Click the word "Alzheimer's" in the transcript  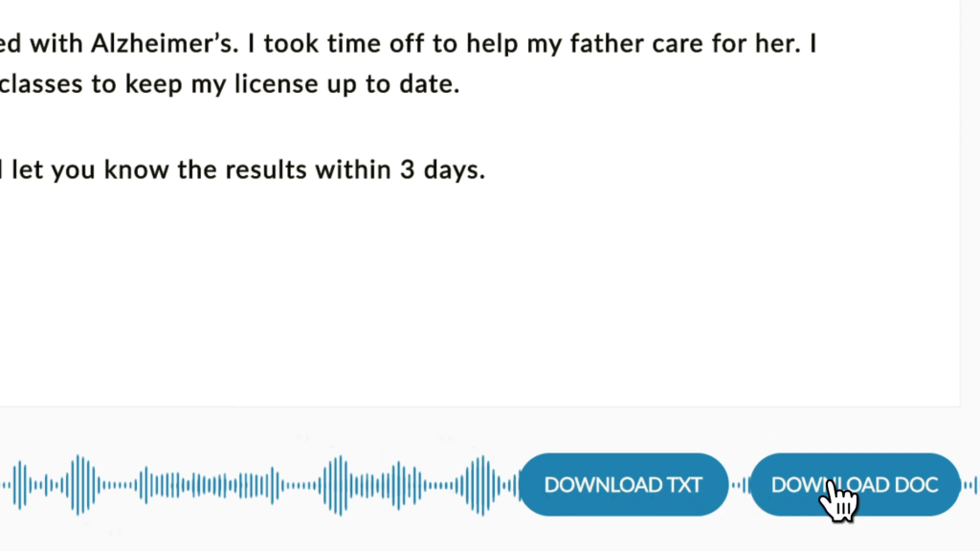tap(165, 44)
